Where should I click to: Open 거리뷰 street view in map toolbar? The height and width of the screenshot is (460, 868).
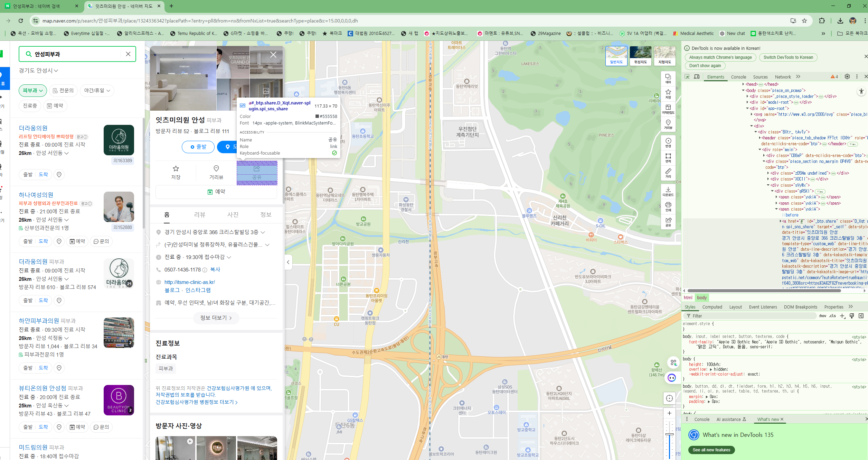point(668,124)
